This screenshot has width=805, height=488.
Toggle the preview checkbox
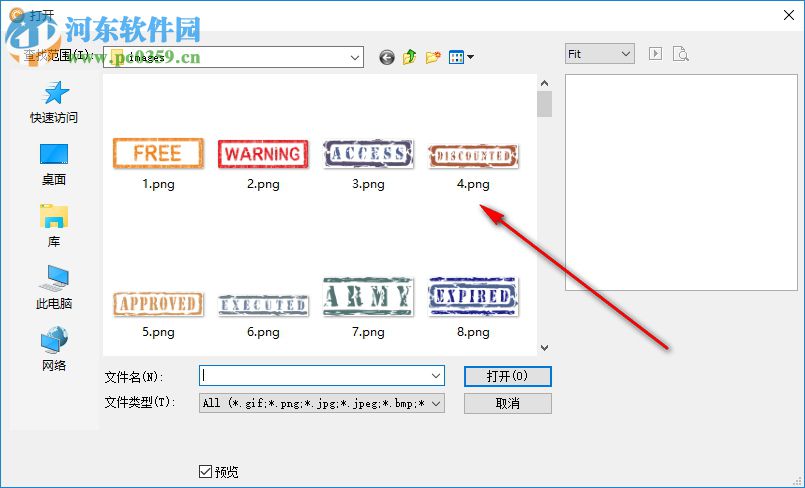pos(205,471)
